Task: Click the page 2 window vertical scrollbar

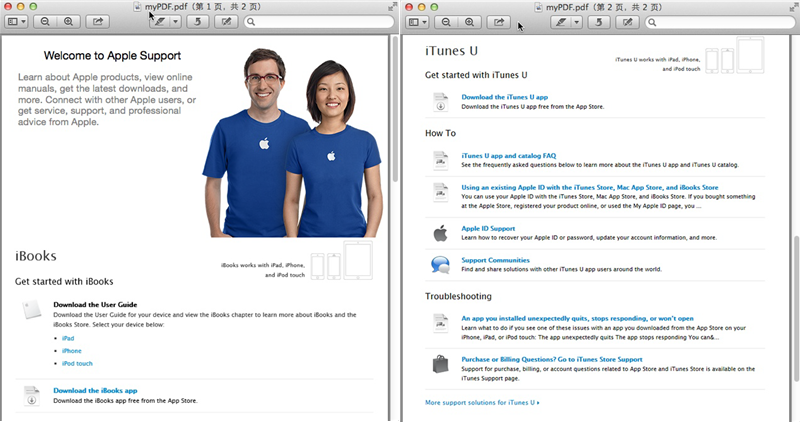Action: pos(794,300)
